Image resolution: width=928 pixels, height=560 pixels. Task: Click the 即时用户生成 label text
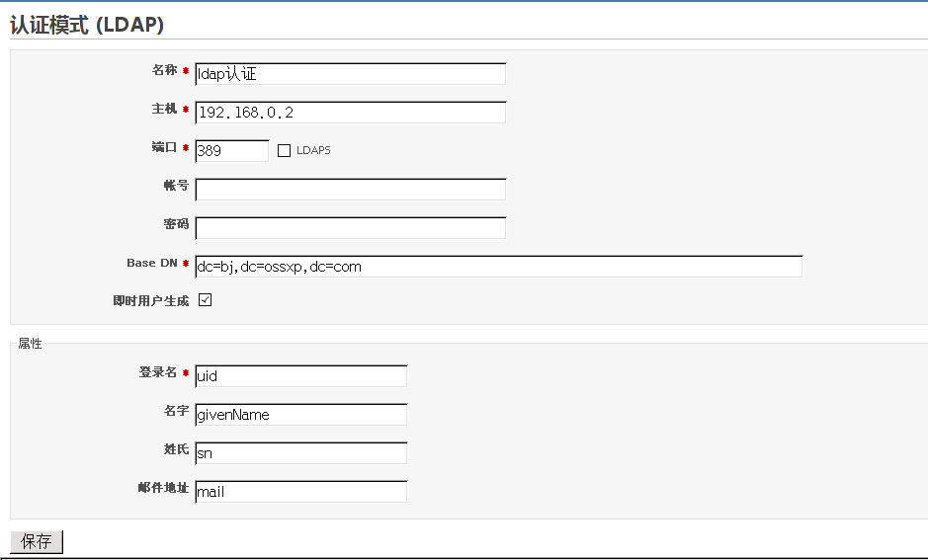(x=151, y=301)
